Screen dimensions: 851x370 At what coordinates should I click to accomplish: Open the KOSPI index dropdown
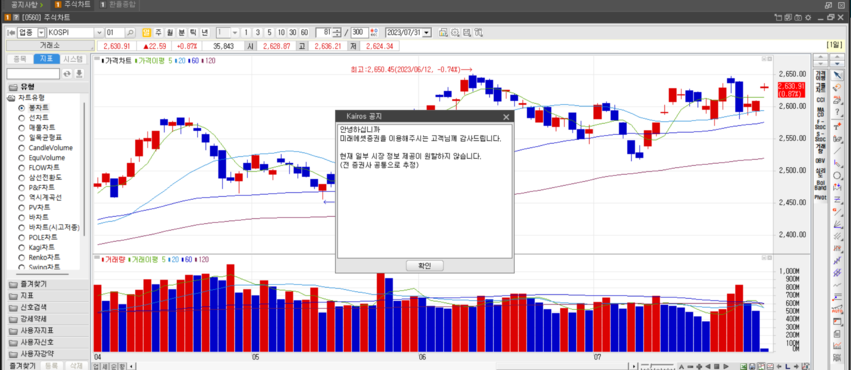pyautogui.click(x=98, y=33)
